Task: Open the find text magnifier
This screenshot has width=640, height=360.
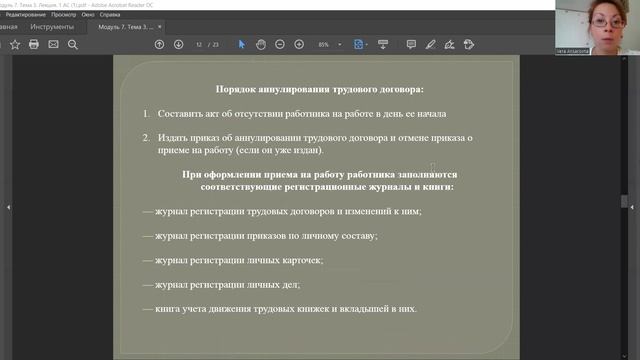Action: (73, 44)
